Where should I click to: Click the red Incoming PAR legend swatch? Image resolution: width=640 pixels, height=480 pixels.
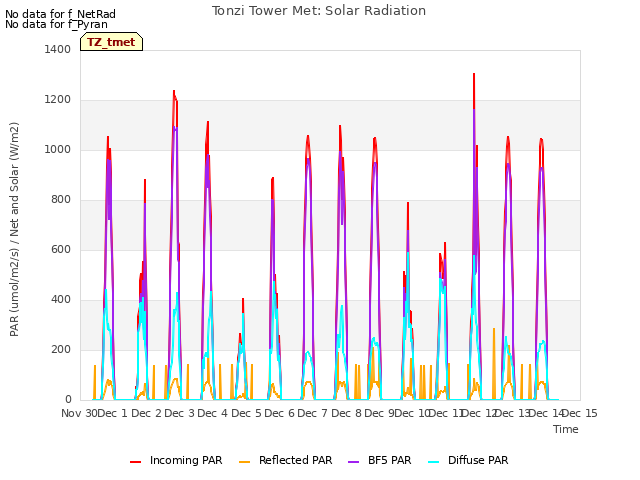click(x=136, y=461)
